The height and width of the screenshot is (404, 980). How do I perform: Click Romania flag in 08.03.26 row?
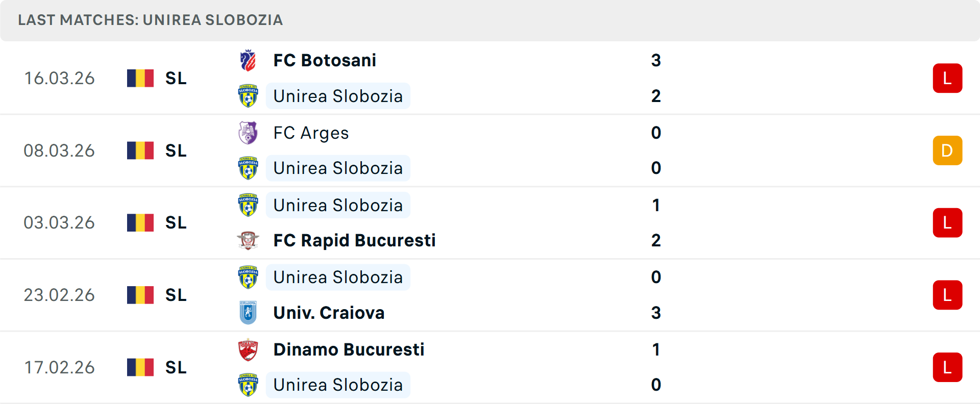point(140,150)
